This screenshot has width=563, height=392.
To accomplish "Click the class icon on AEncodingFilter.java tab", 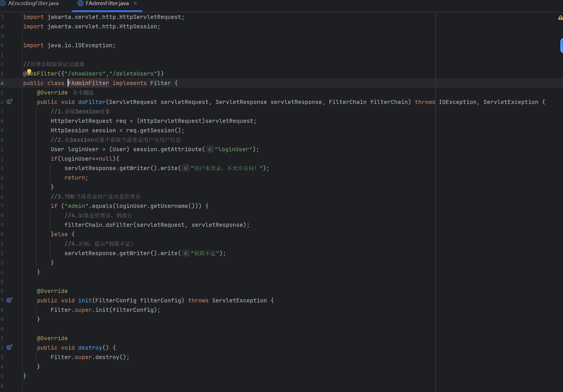I will (x=3, y=3).
